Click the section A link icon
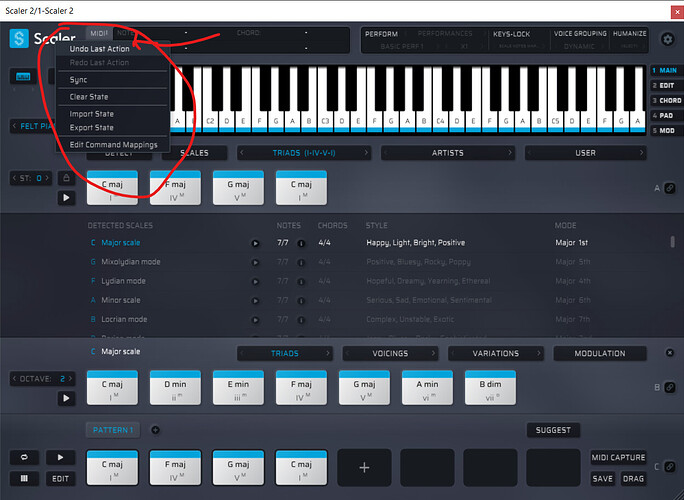 point(670,188)
